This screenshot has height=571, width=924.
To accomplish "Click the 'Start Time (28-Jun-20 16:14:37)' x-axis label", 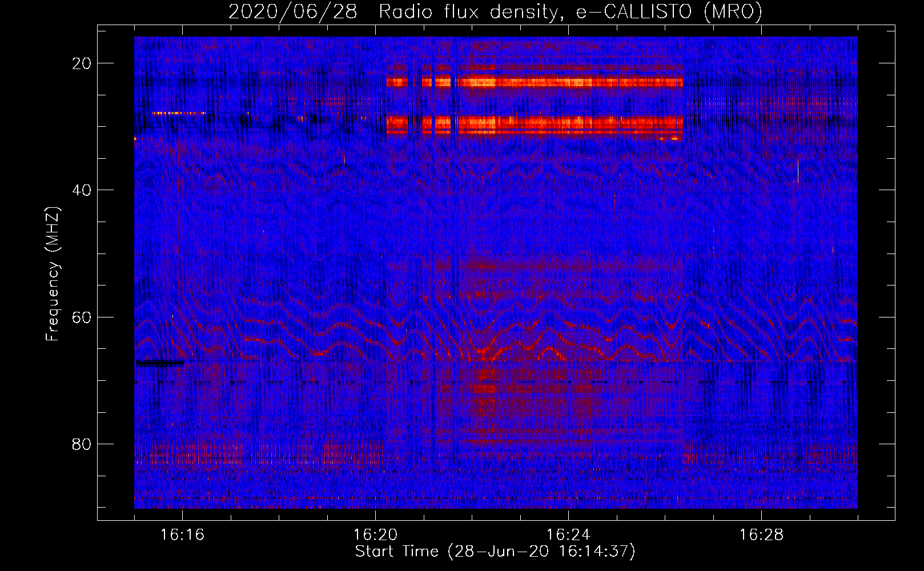I will (495, 552).
